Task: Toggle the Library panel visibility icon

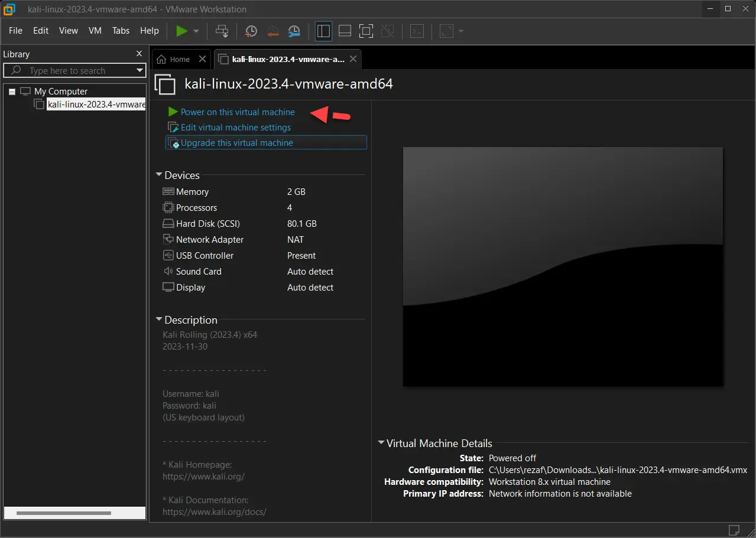Action: [323, 31]
